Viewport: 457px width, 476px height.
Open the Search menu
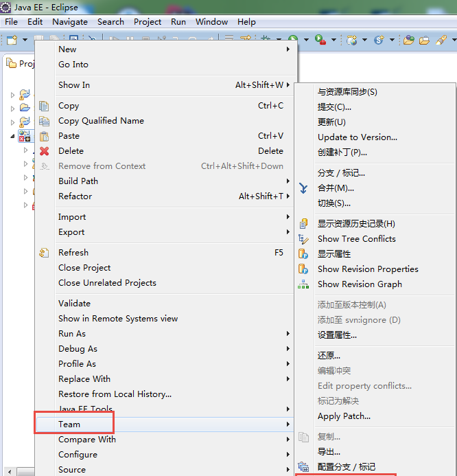[x=110, y=22]
